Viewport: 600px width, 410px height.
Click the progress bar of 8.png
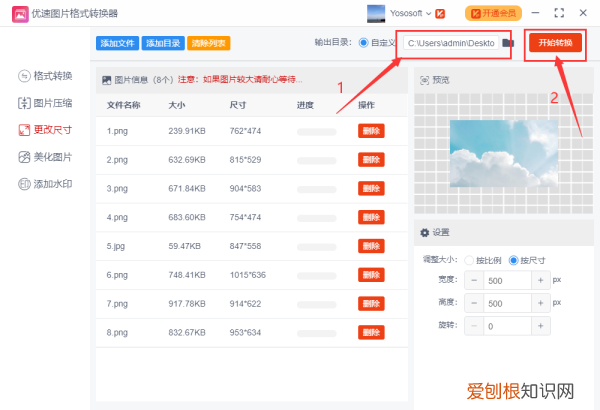(316, 333)
